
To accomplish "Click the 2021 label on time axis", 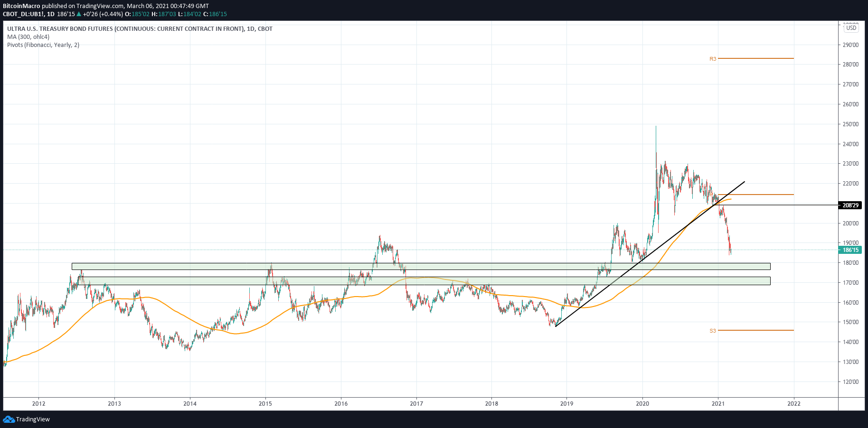I will click(x=718, y=404).
